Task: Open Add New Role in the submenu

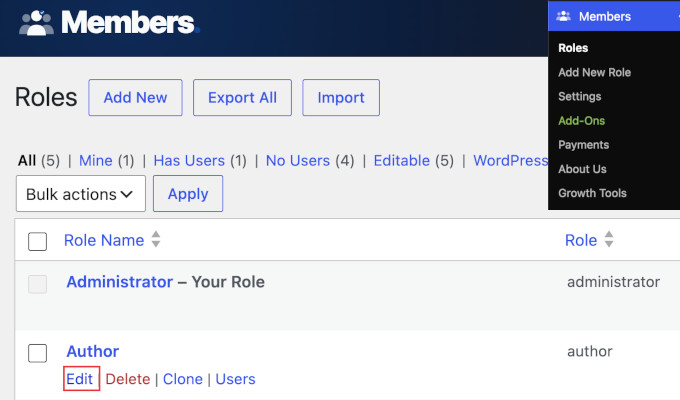Action: (x=594, y=72)
